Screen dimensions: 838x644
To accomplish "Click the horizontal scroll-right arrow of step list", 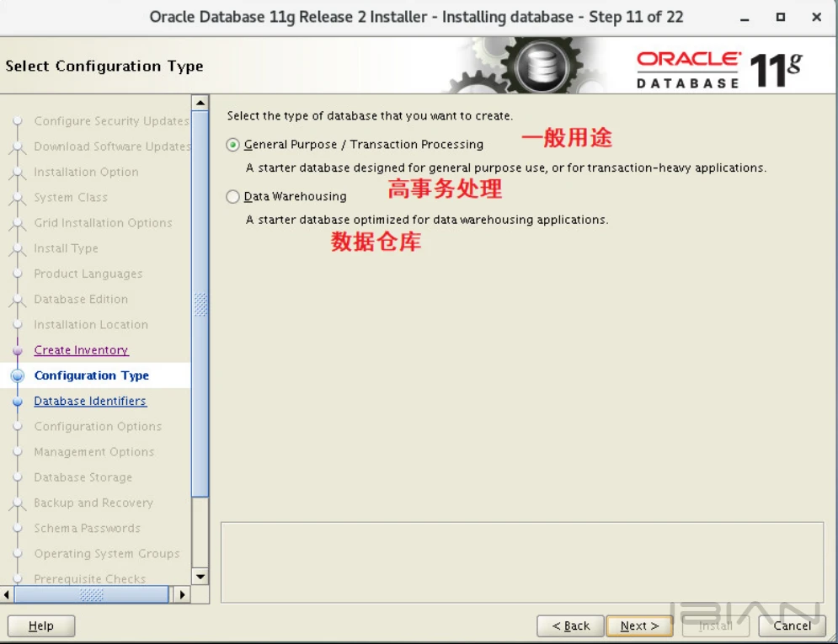I will [x=182, y=594].
